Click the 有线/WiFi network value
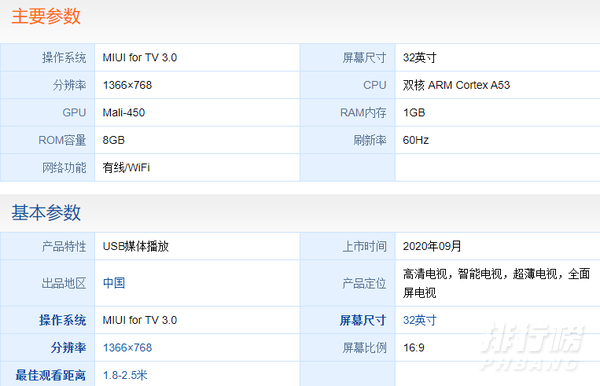Screen dimensions: 600x386 click(x=126, y=168)
